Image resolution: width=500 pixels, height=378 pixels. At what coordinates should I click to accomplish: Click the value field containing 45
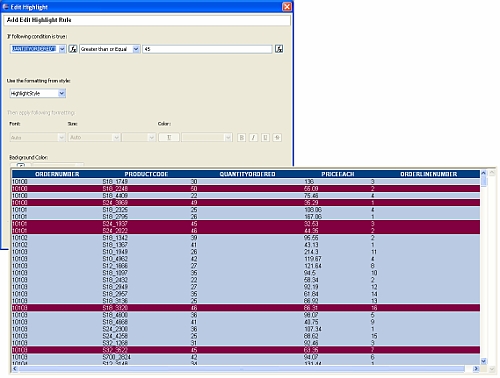(207, 49)
